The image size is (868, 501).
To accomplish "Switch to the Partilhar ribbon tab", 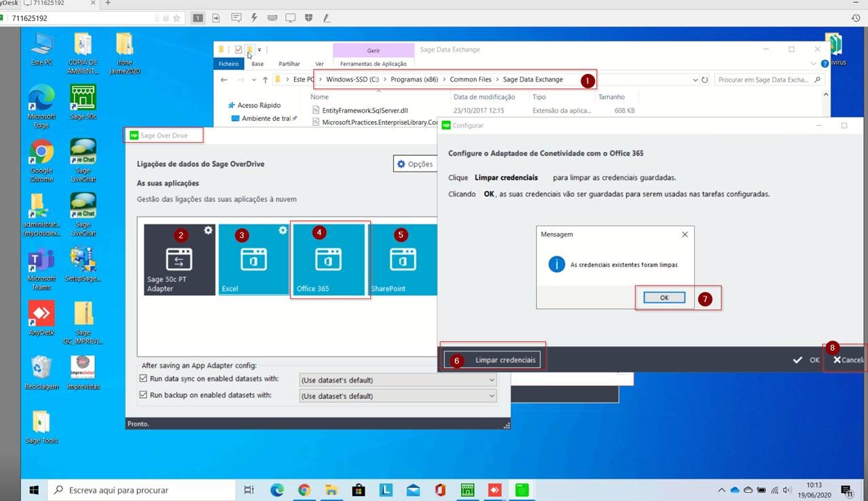I will point(289,64).
